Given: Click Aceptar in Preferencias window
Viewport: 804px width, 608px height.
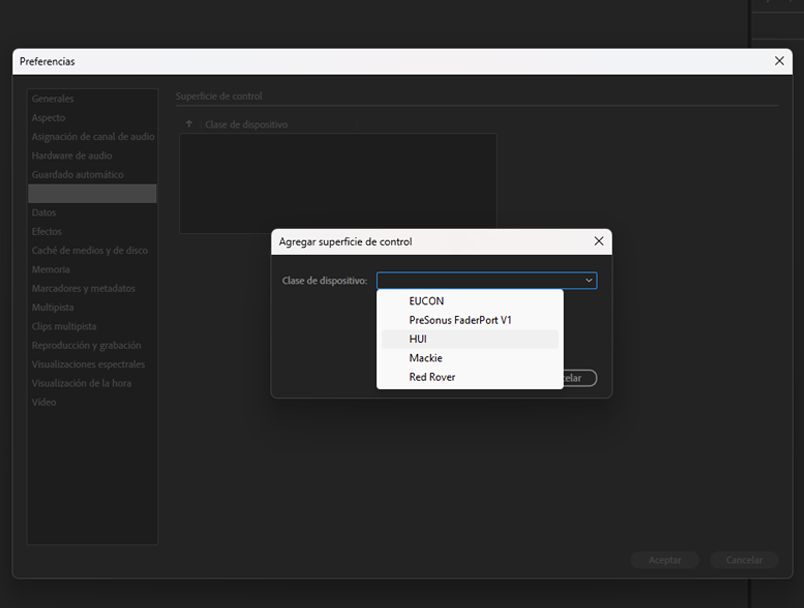Looking at the screenshot, I should (x=665, y=560).
